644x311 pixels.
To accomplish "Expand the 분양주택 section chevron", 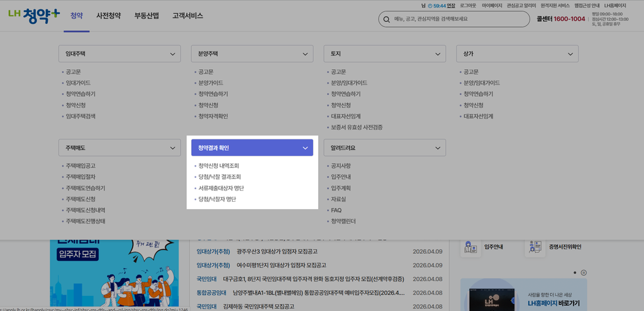I will [305, 54].
